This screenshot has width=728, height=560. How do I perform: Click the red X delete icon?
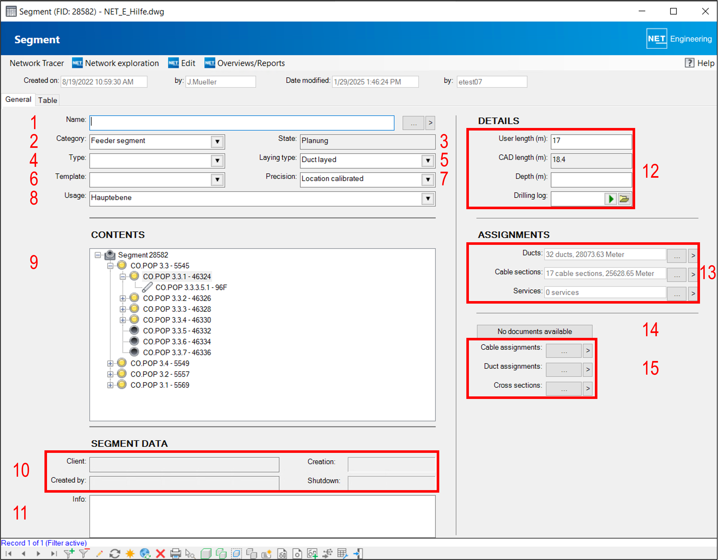coord(160,553)
